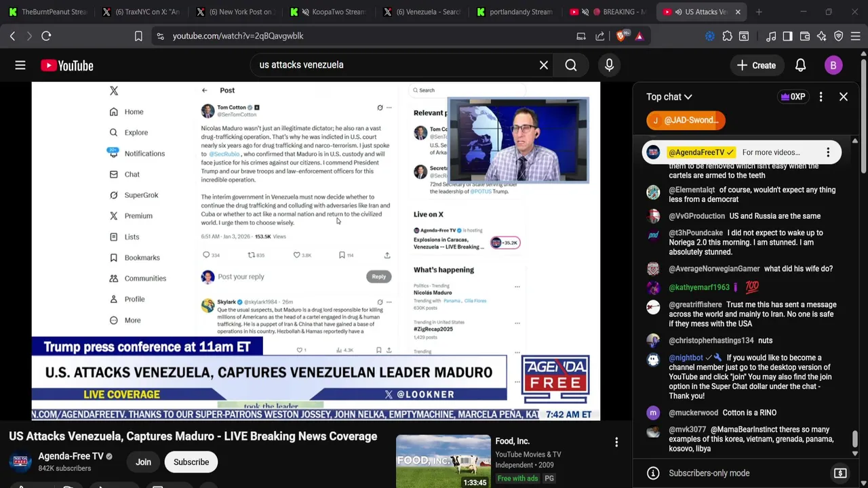This screenshot has height=488, width=868.
Task: Click @christopherhastings134's chat message 'nuts'
Action: [x=764, y=340]
